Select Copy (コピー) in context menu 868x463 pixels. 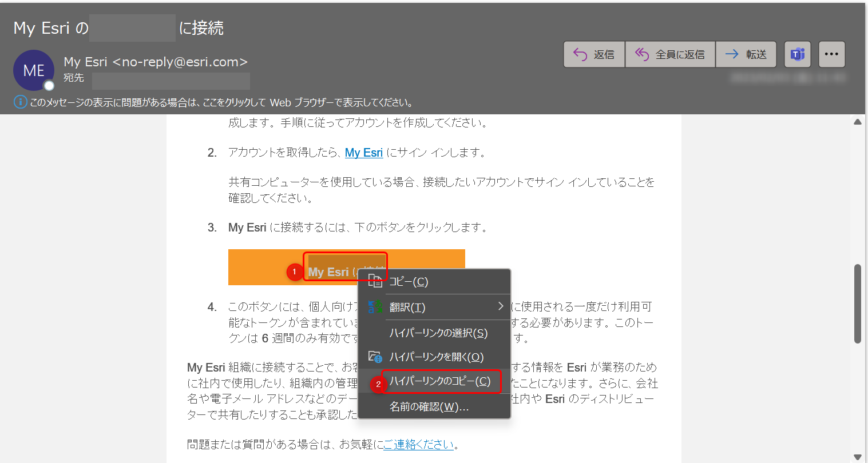434,281
